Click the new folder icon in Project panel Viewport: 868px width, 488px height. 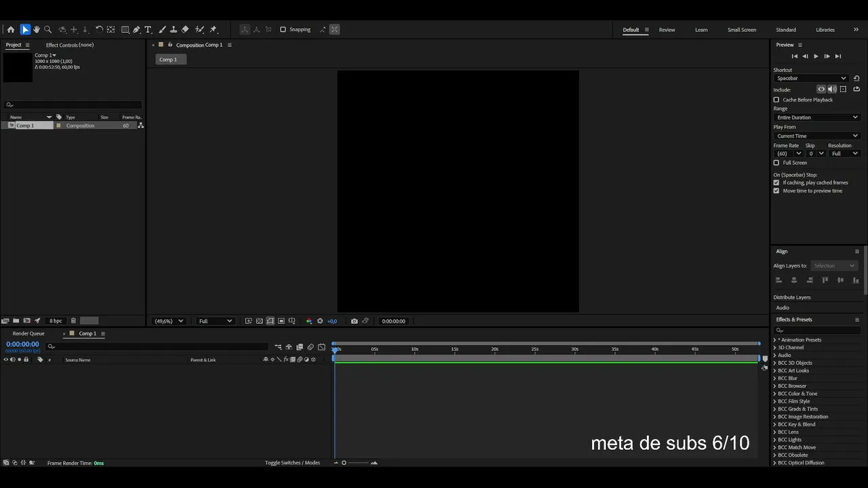[x=16, y=321]
